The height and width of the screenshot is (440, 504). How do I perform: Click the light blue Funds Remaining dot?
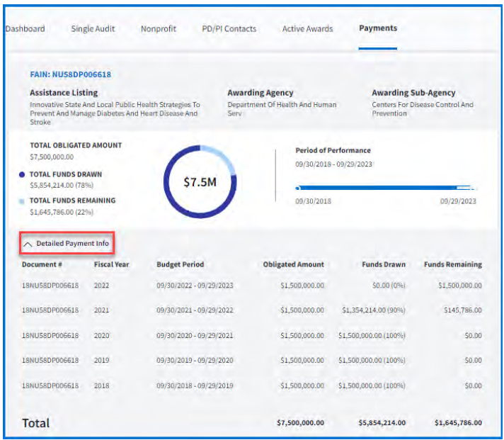22,201
